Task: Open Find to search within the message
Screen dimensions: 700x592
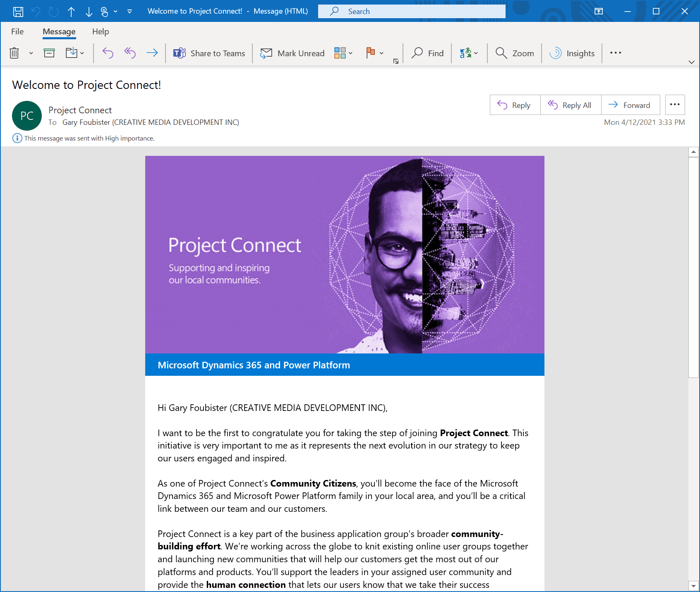Action: coord(427,53)
